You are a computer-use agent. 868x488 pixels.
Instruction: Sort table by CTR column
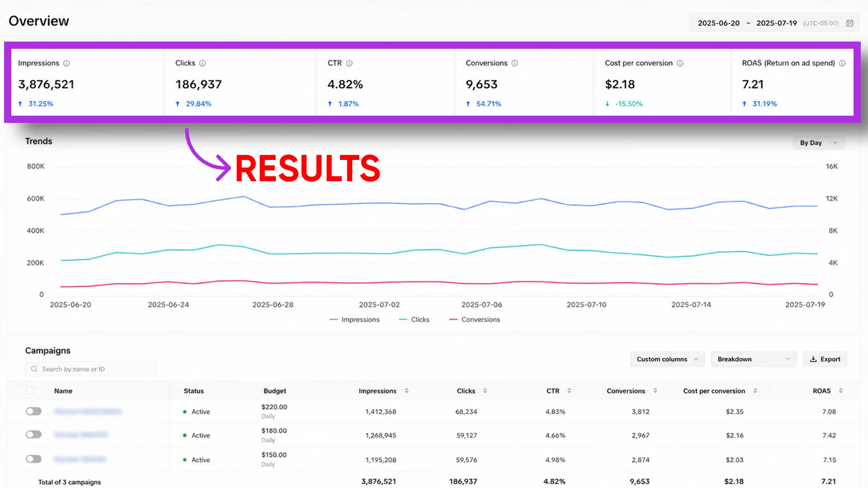coord(569,391)
